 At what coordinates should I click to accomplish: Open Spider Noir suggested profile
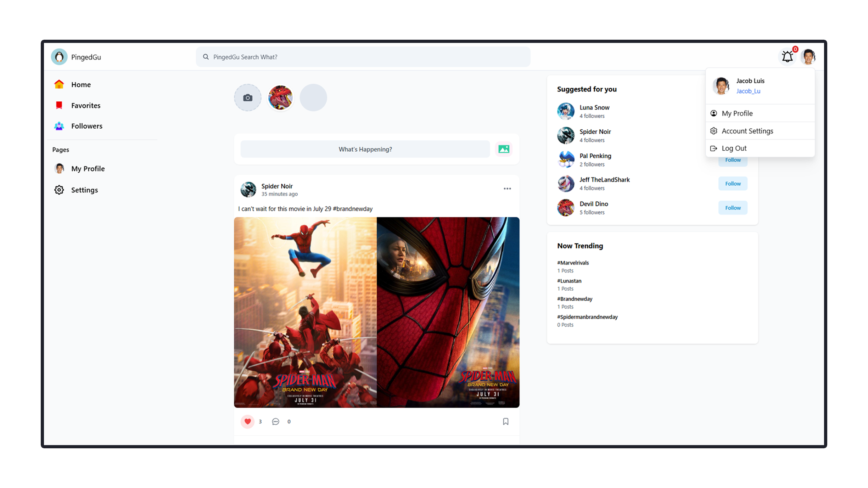click(595, 131)
